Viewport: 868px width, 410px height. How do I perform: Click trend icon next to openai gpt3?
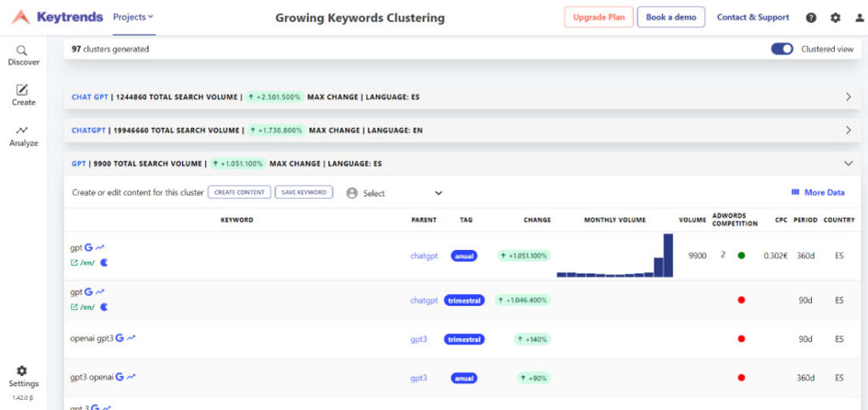click(131, 337)
